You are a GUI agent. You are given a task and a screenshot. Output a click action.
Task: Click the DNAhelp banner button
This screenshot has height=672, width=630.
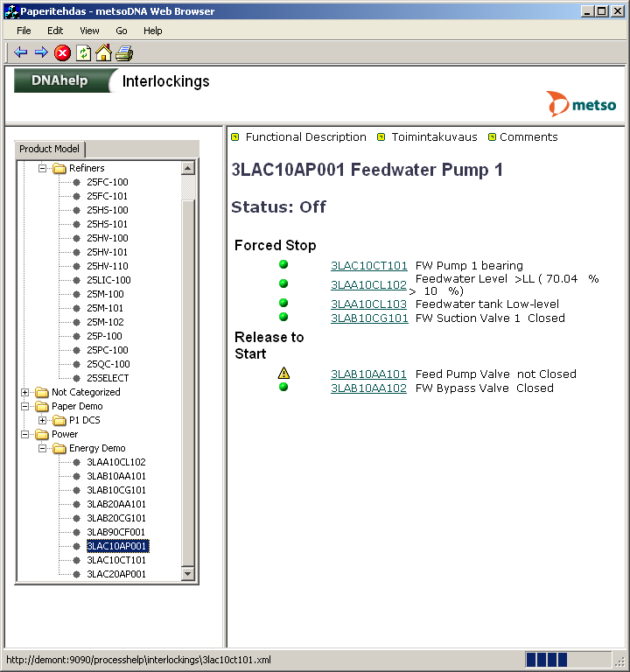pos(60,80)
